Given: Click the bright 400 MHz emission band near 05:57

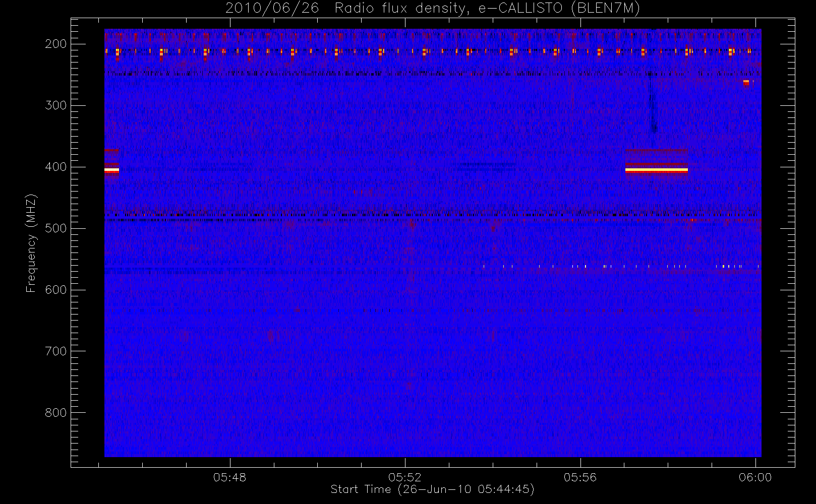Looking at the screenshot, I should tap(656, 170).
